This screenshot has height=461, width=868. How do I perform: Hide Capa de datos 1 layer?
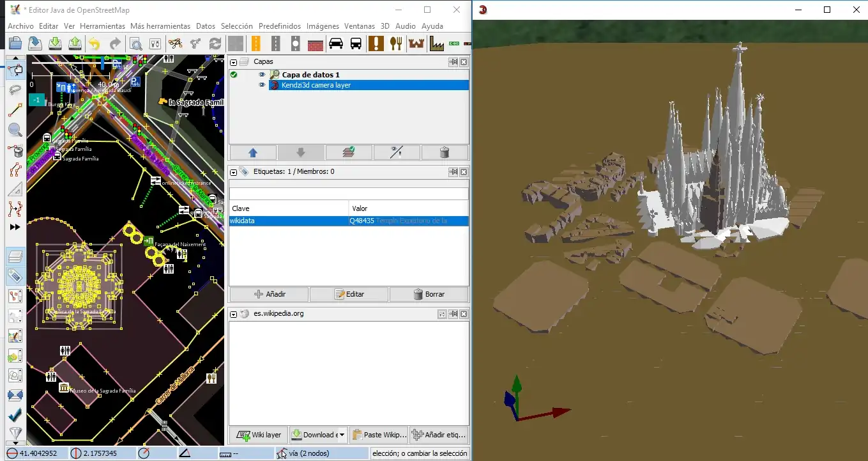coord(262,75)
